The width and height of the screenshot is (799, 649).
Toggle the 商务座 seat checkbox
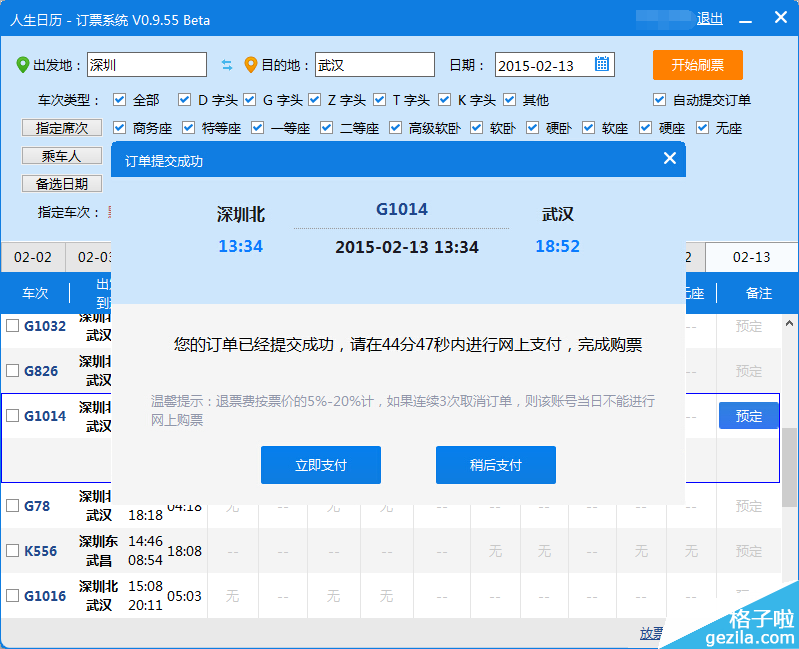coord(120,128)
